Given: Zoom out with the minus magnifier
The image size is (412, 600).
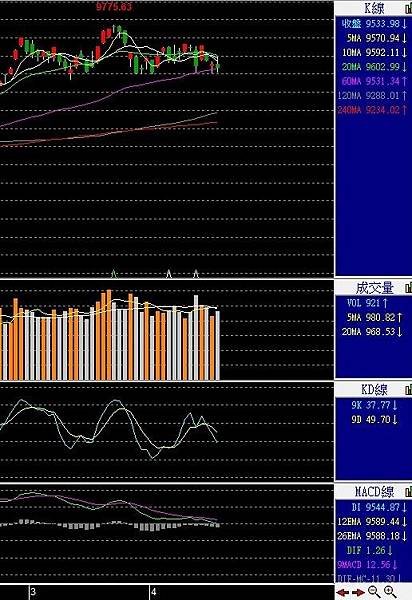Looking at the screenshot, I should (373, 592).
